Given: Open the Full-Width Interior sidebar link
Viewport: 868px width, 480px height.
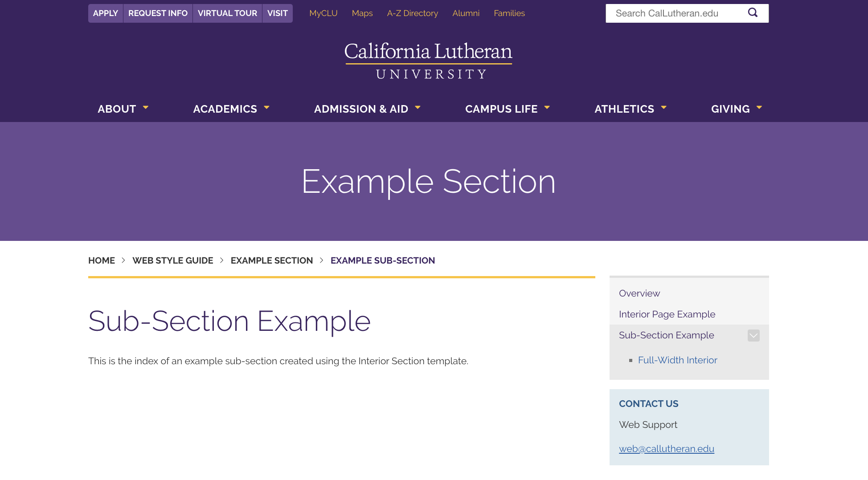Looking at the screenshot, I should pyautogui.click(x=678, y=360).
